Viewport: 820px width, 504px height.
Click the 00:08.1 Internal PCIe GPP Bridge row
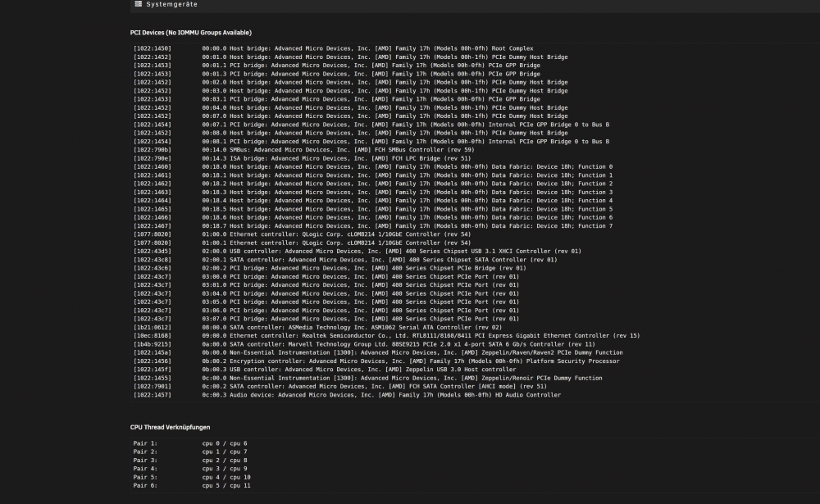pos(371,141)
